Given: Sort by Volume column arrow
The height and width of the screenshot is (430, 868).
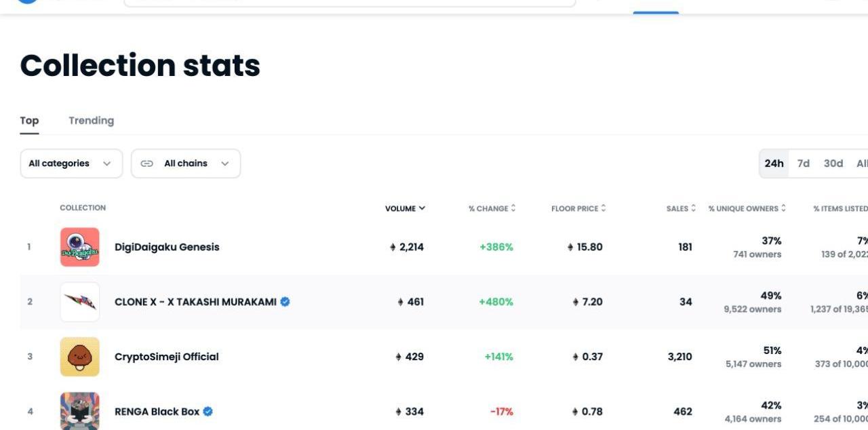Looking at the screenshot, I should tap(422, 208).
